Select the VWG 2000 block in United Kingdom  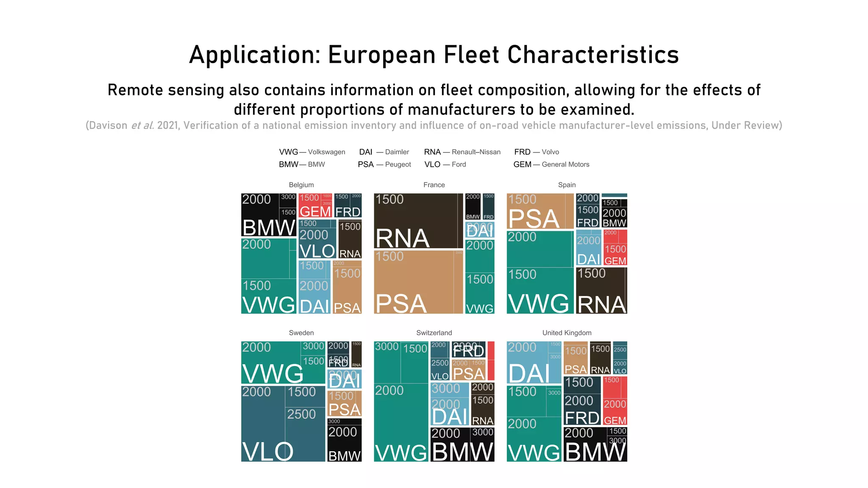coord(534,439)
